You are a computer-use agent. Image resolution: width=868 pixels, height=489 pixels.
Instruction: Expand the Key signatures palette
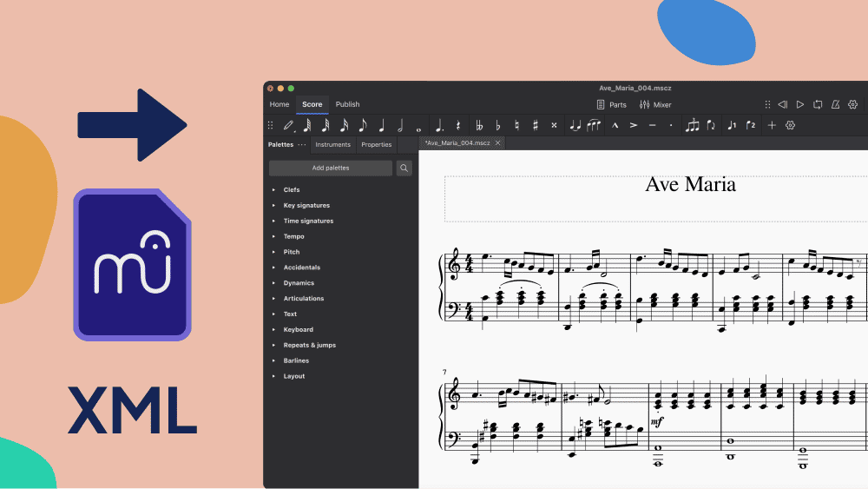point(273,206)
